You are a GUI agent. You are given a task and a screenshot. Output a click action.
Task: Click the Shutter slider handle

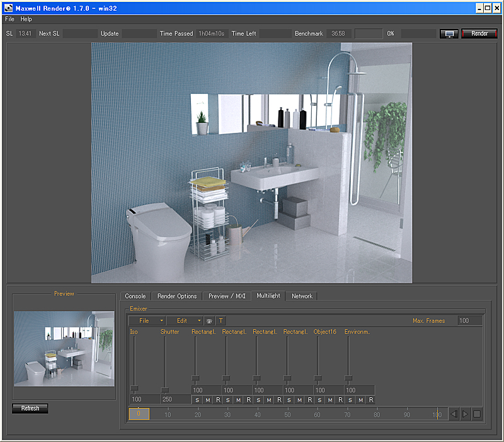click(x=165, y=390)
